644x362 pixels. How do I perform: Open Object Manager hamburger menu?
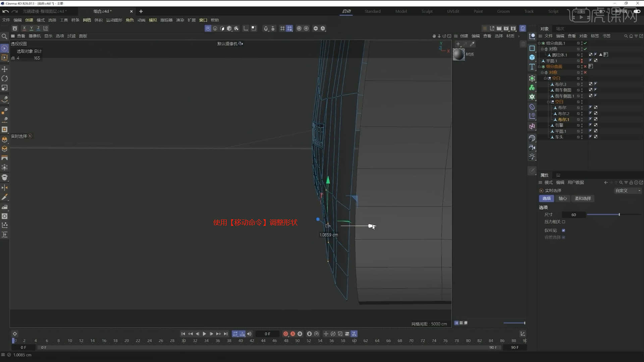click(x=540, y=36)
